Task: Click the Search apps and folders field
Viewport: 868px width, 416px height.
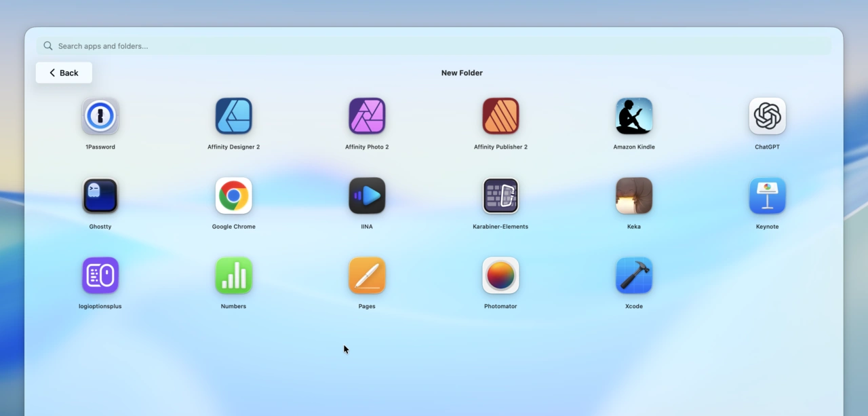Action: [x=434, y=46]
